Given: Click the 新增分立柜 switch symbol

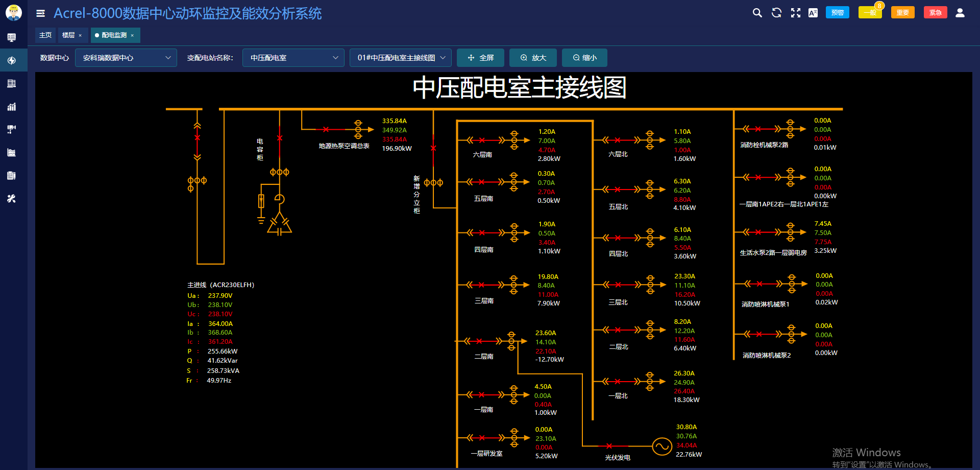Looking at the screenshot, I should click(433, 149).
